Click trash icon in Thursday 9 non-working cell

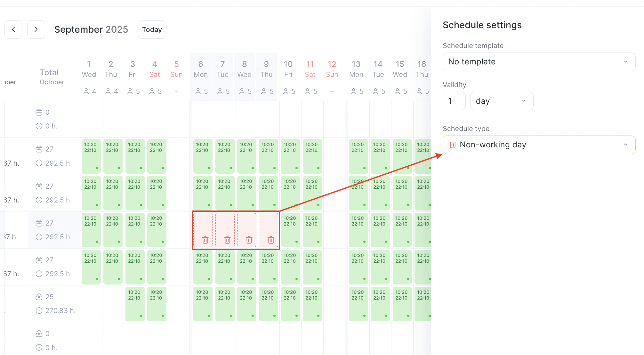click(271, 240)
